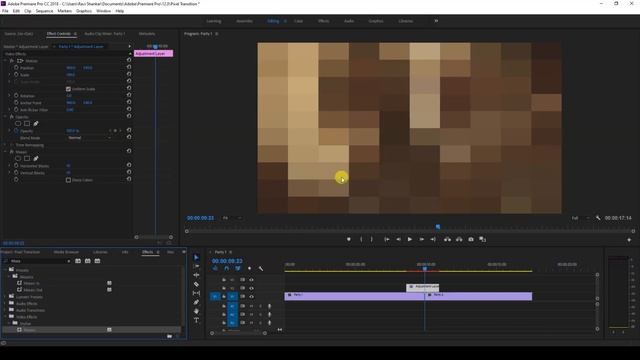Select the Slip tool
Image resolution: width=640 pixels, height=360 pixels.
tap(196, 293)
